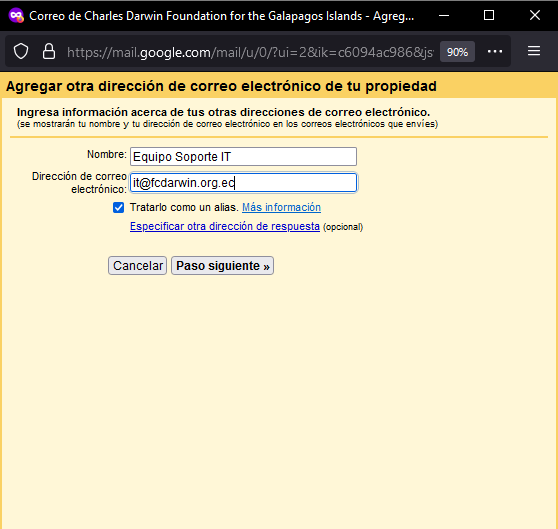This screenshot has height=529, width=558.
Task: Close the Gmail popup window
Action: pos(535,15)
